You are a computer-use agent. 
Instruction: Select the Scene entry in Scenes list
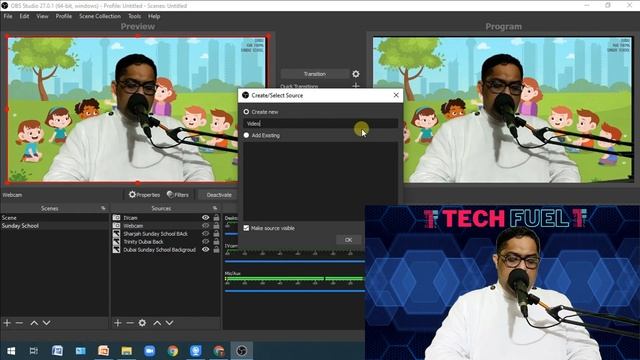[x=54, y=218]
